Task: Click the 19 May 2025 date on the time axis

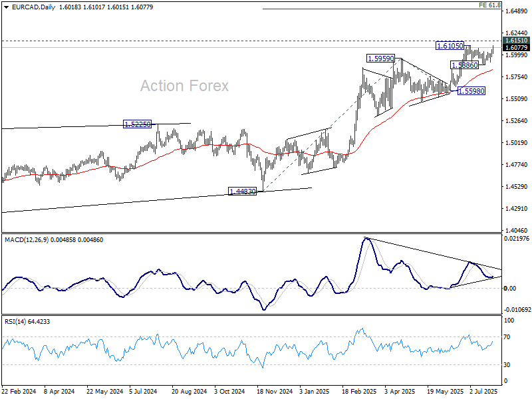Action: [x=445, y=391]
